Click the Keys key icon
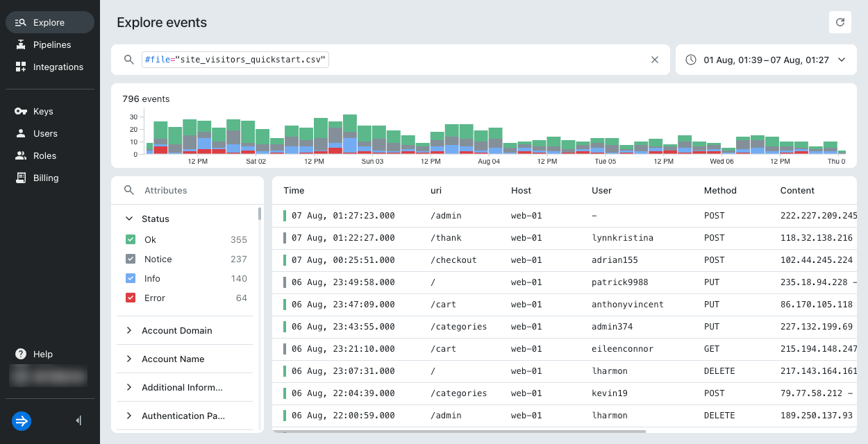Screen dimensions: 868x444 coord(20,111)
